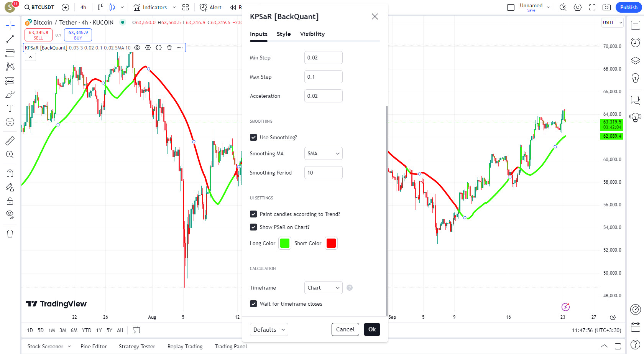Image resolution: width=644 pixels, height=354 pixels.
Task: Open the object tree layers panel
Action: point(636,61)
